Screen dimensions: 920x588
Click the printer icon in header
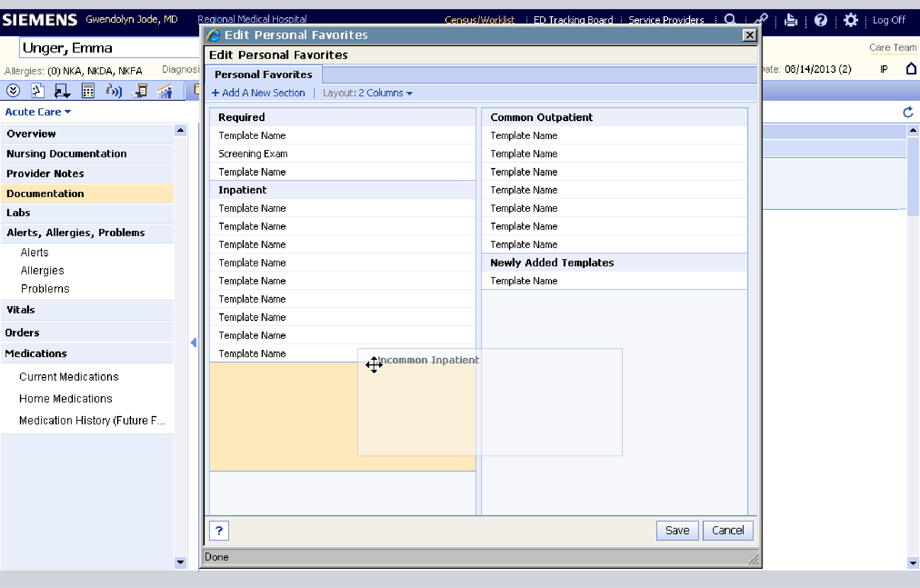pos(790,20)
